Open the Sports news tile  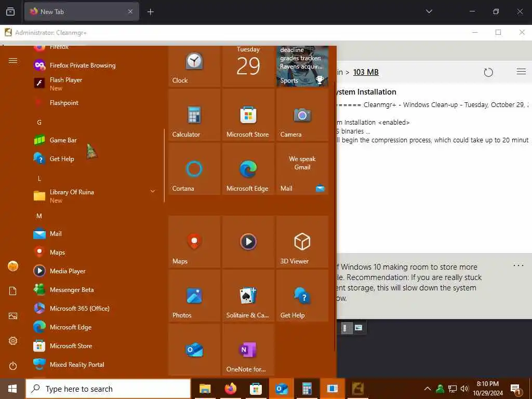[302, 66]
